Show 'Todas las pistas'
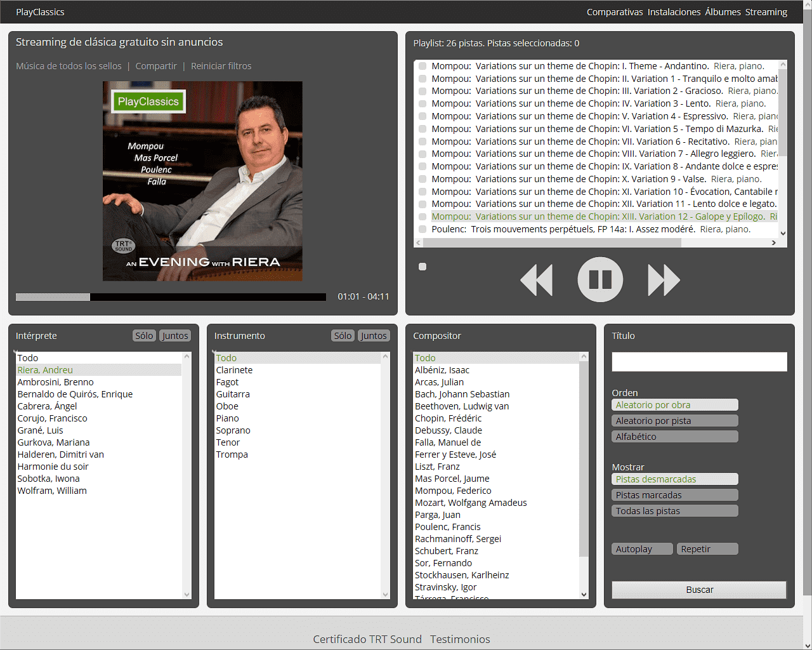This screenshot has height=650, width=812. click(x=675, y=511)
